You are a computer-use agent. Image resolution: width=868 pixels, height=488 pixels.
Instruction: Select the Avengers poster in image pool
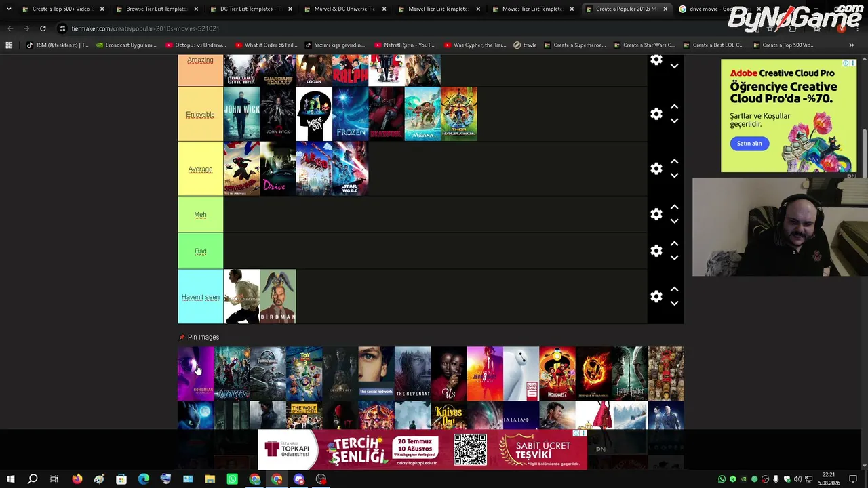pyautogui.click(x=232, y=373)
